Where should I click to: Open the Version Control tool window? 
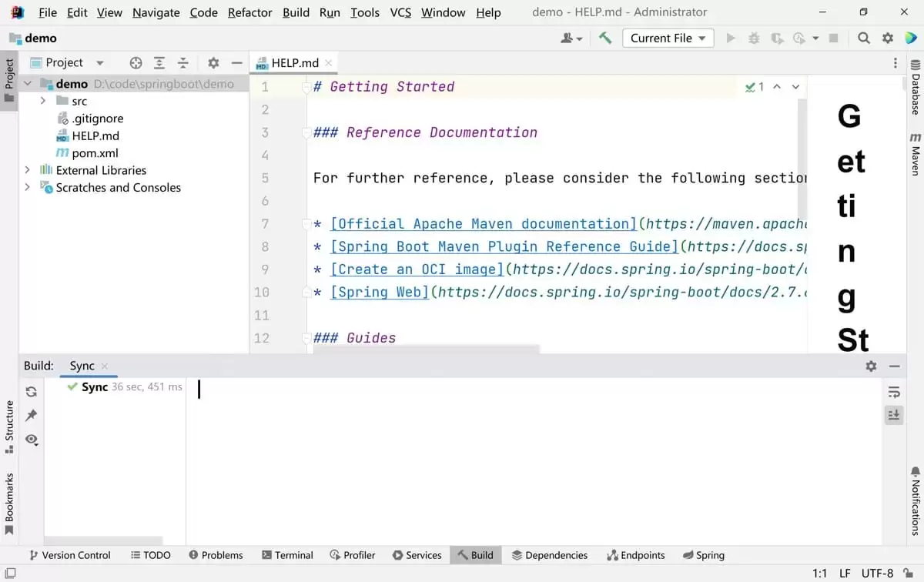tap(69, 555)
